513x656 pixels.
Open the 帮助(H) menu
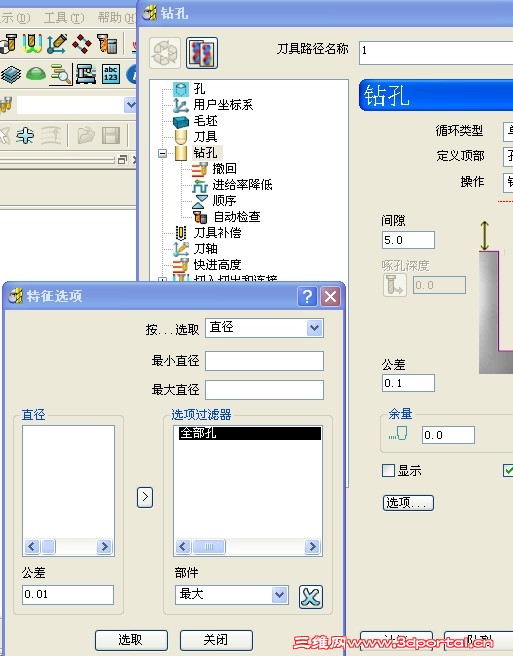point(116,18)
